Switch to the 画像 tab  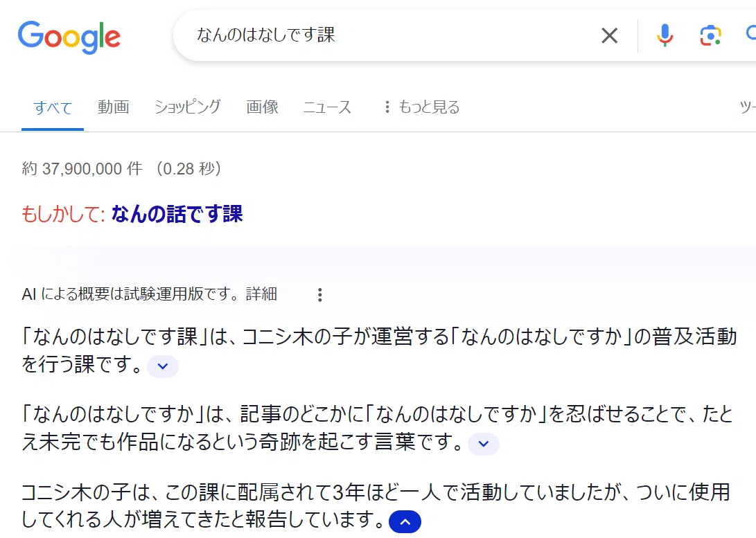click(x=263, y=107)
